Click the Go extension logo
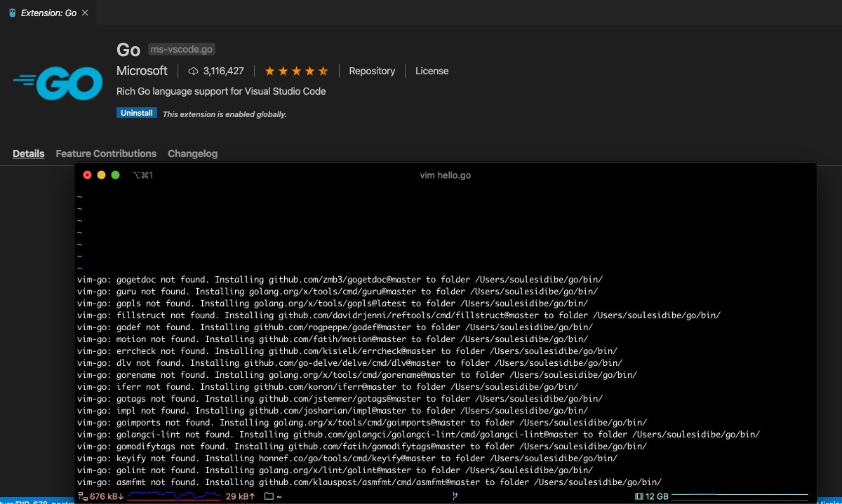 pos(56,83)
